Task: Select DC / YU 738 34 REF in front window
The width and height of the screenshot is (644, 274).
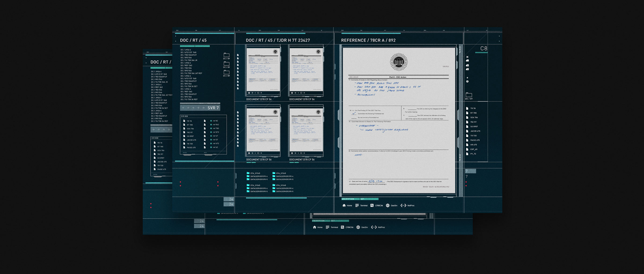Action: click(x=189, y=99)
